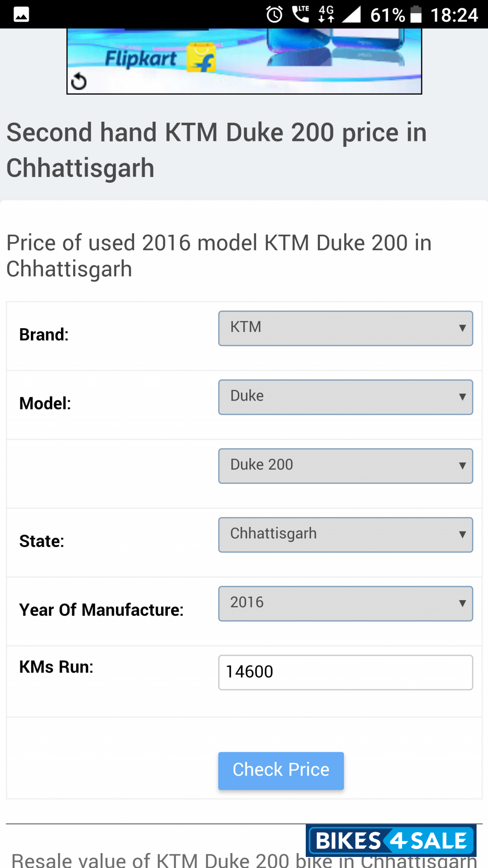
Task: Tap the Second hand KTM Duke heading
Action: [217, 150]
